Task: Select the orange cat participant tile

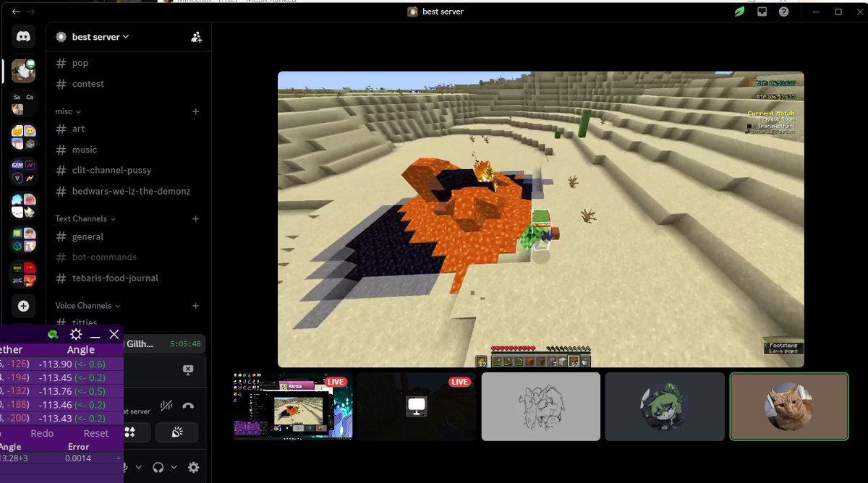Action: click(x=788, y=406)
